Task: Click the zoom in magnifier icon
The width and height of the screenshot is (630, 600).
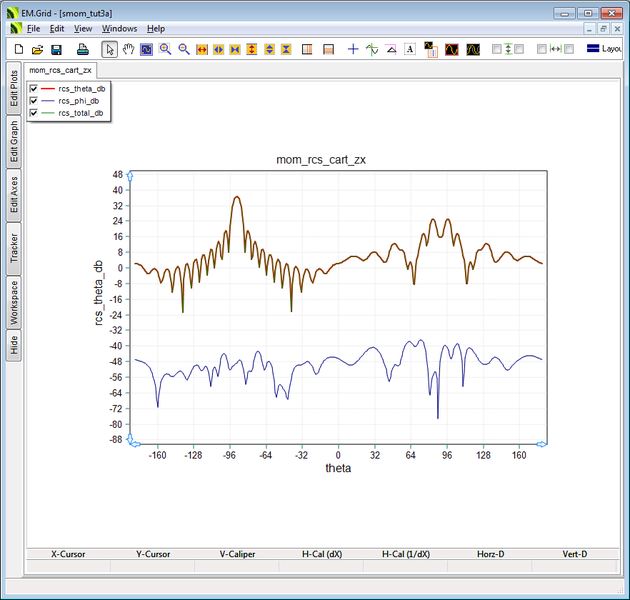Action: pos(165,49)
